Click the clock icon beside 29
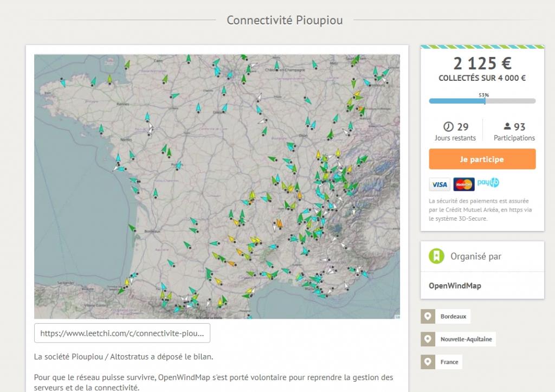The height and width of the screenshot is (392, 555). click(448, 126)
